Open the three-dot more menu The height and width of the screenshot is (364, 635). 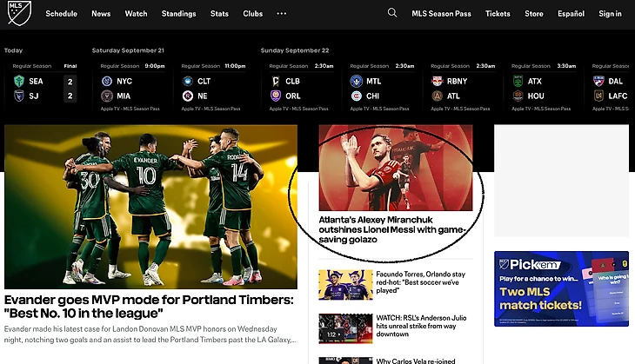(282, 13)
